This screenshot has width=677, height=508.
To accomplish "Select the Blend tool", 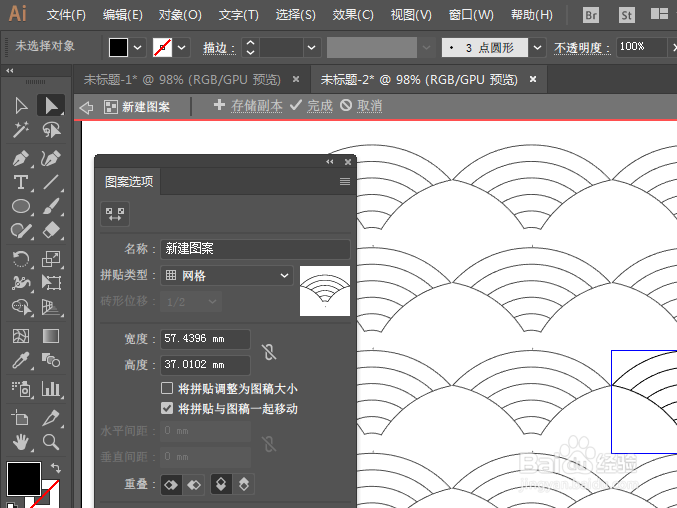I will click(x=51, y=360).
